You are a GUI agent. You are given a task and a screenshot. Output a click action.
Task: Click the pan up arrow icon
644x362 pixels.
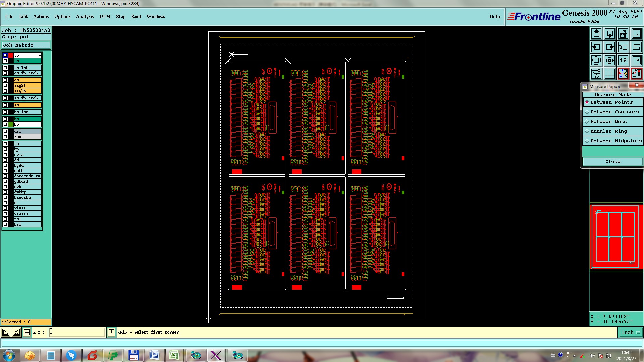point(596,34)
